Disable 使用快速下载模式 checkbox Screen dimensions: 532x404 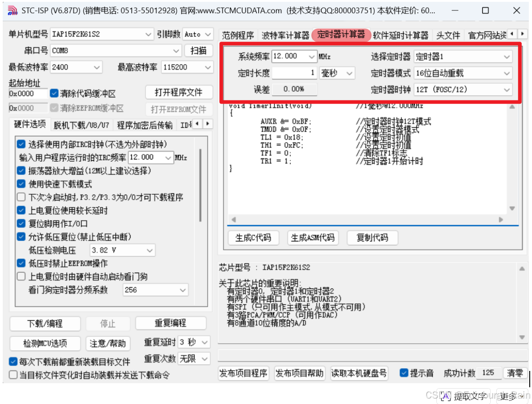21,184
